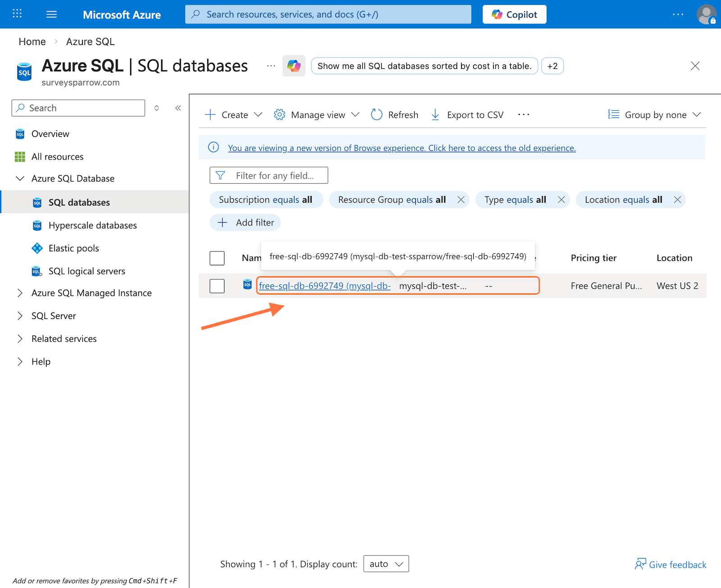Click Export to CSV download icon
This screenshot has width=721, height=588.
(435, 115)
